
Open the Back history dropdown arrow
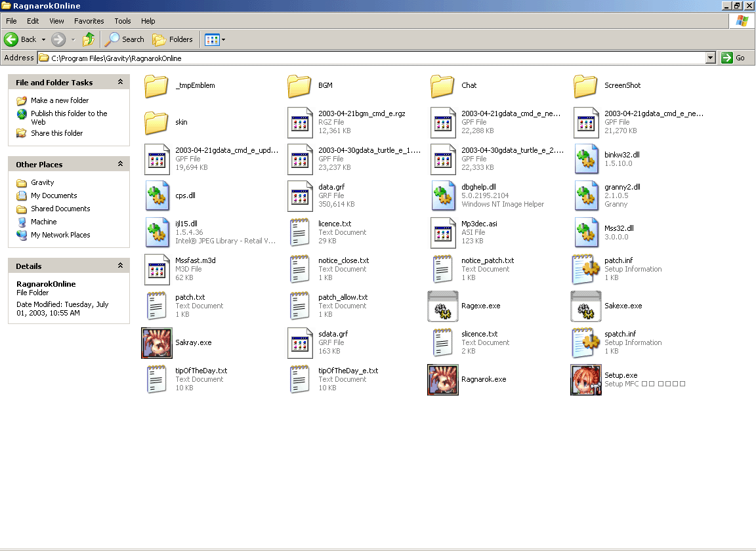43,39
